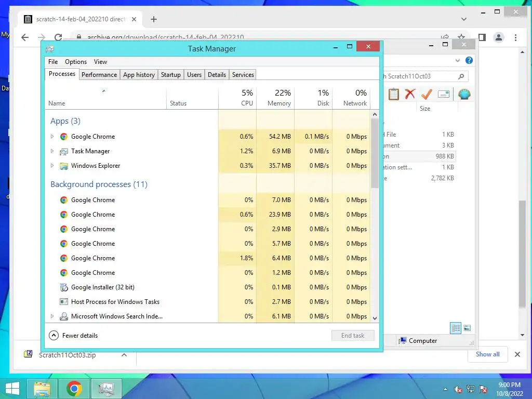Image resolution: width=532 pixels, height=399 pixels.
Task: Open Chrome profile avatar
Action: pos(499,37)
